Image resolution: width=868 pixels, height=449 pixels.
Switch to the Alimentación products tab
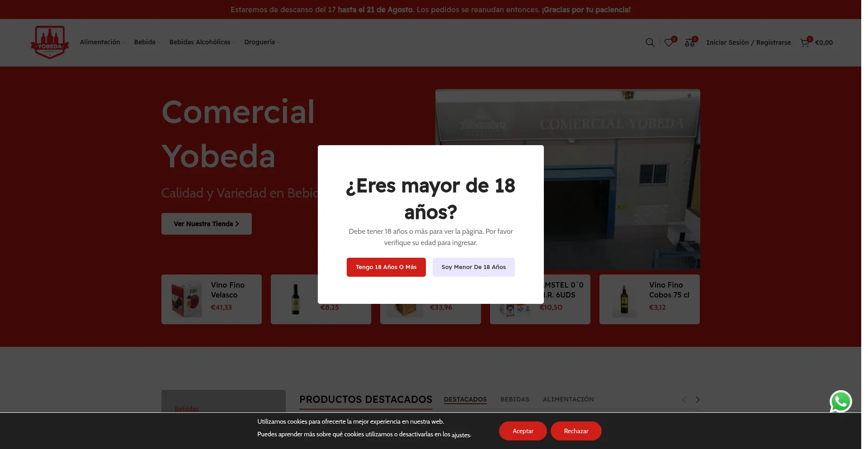tap(568, 399)
